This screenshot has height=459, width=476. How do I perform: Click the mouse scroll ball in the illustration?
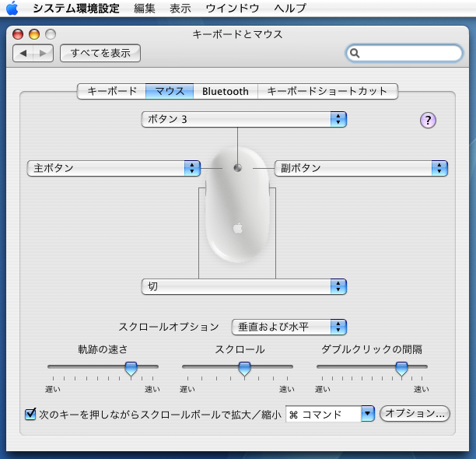pos(238,167)
